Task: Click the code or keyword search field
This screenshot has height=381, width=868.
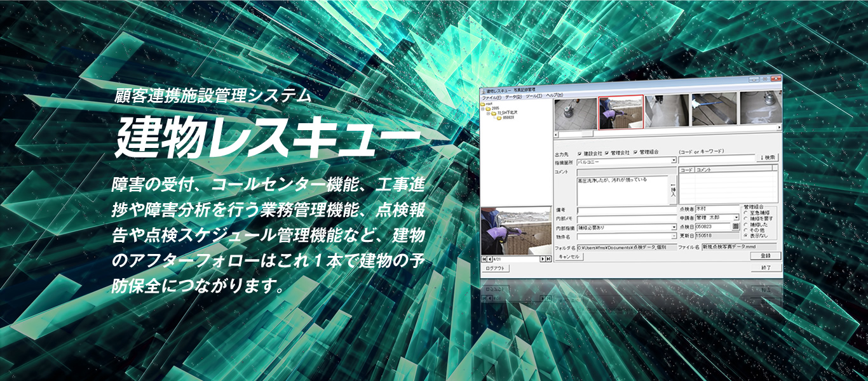Action: (716, 159)
